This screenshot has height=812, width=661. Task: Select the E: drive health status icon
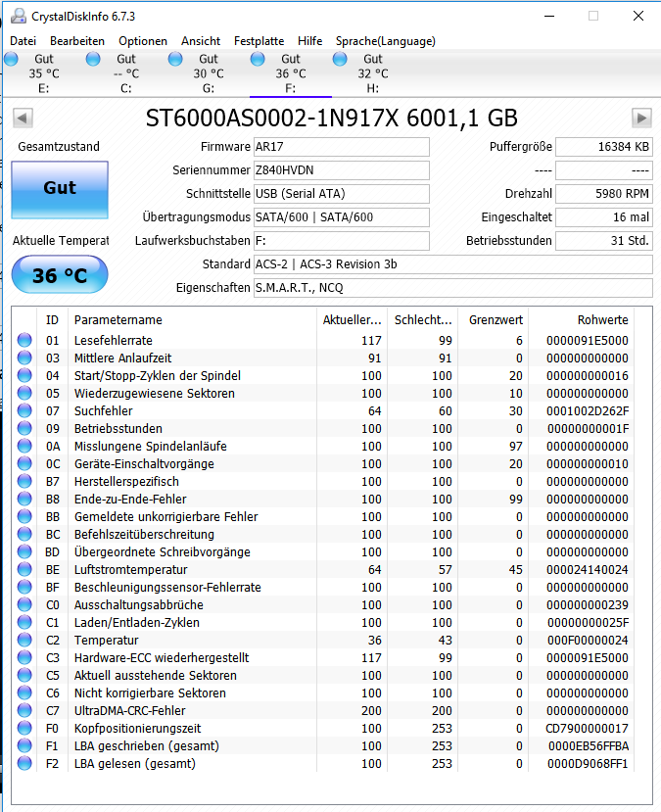[x=11, y=60]
